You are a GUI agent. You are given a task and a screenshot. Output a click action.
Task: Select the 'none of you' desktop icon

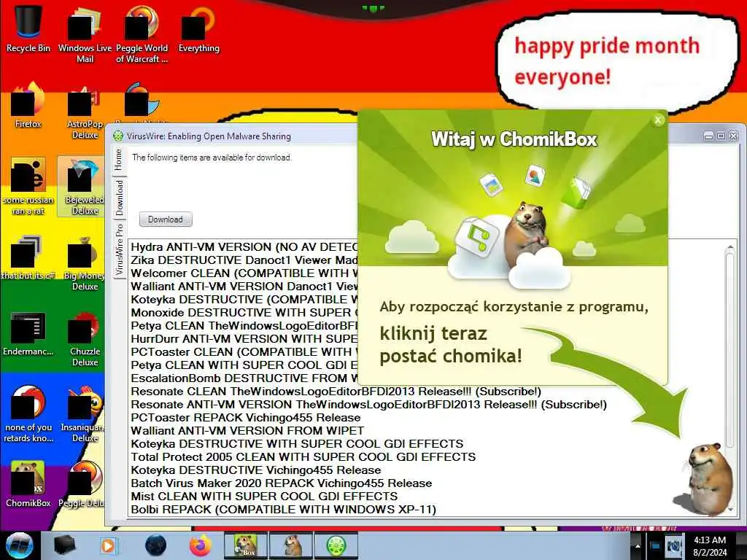point(28,413)
